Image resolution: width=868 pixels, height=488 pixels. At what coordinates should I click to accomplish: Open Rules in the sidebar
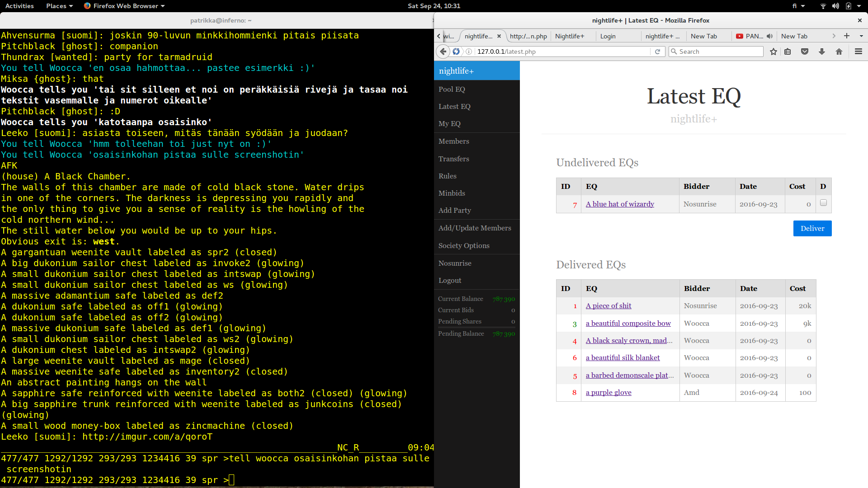(447, 176)
